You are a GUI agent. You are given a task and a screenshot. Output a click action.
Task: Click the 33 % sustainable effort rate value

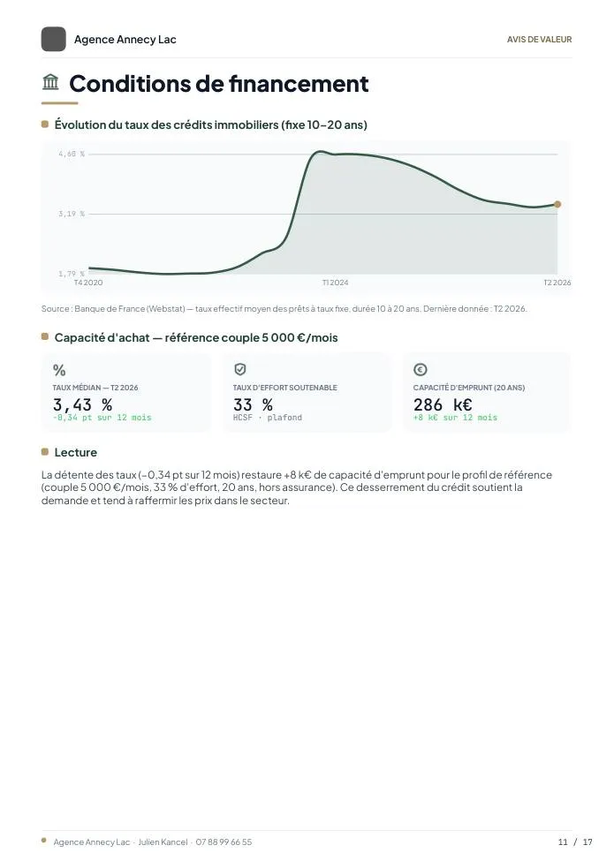tap(253, 404)
